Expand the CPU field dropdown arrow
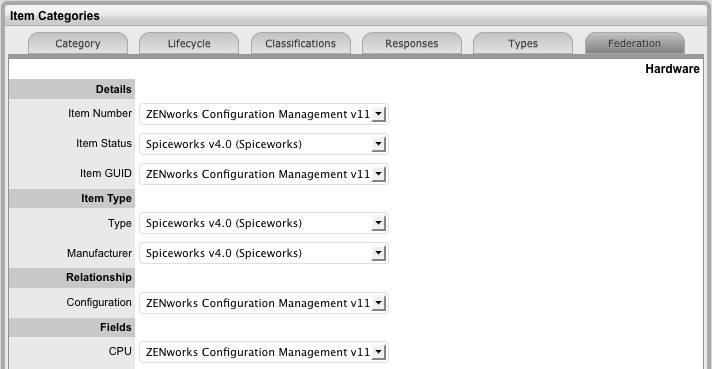Screen dimensions: 712x369 378,352
